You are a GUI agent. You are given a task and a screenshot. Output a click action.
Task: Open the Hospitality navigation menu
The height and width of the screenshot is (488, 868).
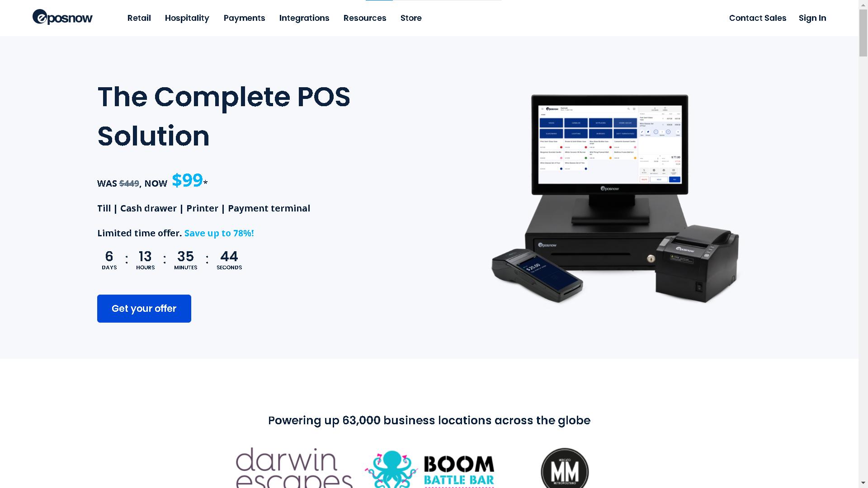(187, 18)
